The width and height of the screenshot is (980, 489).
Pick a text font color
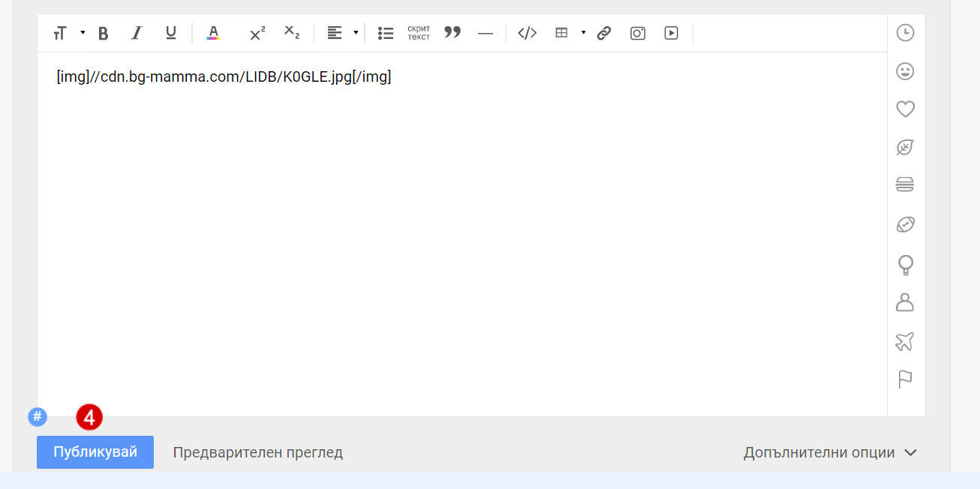click(x=214, y=33)
